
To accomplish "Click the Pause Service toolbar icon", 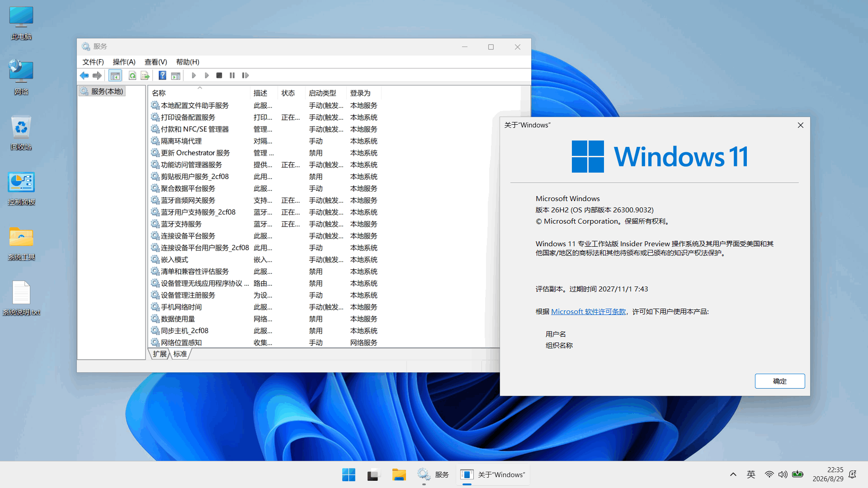I will click(232, 75).
